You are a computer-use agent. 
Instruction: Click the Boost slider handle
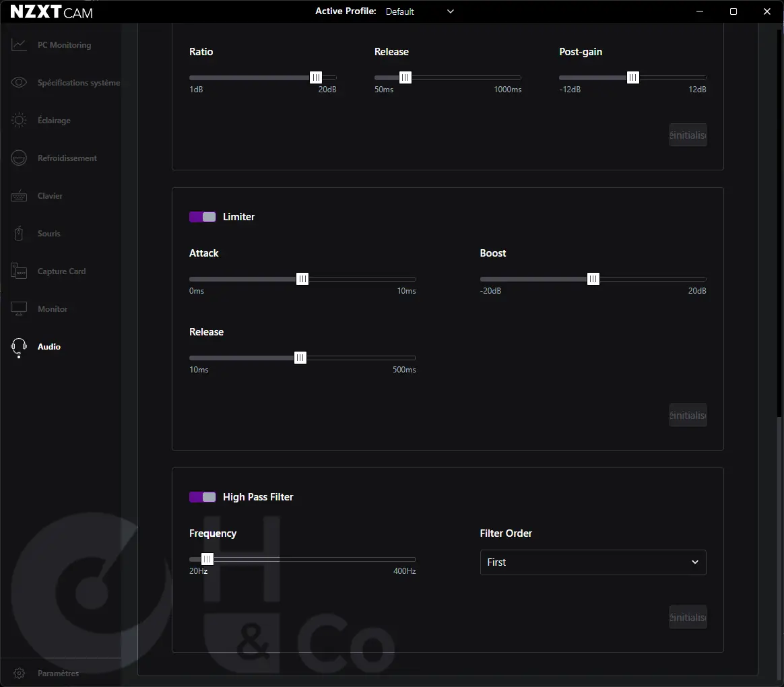[x=593, y=279]
